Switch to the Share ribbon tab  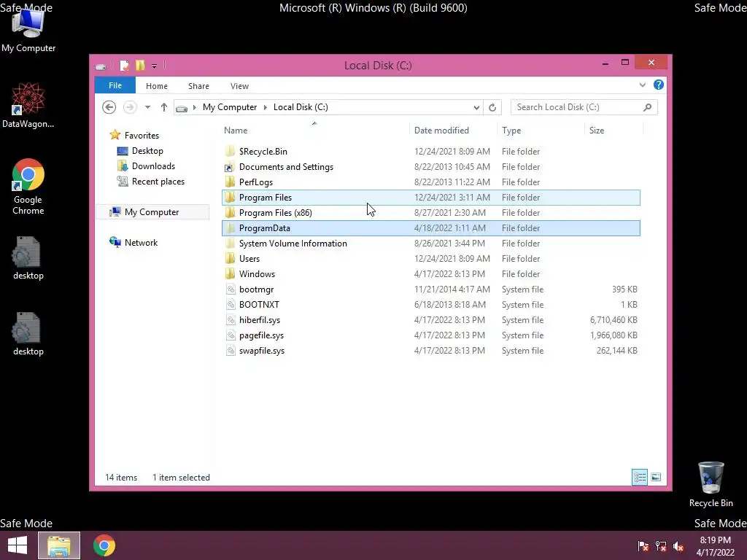tap(198, 86)
